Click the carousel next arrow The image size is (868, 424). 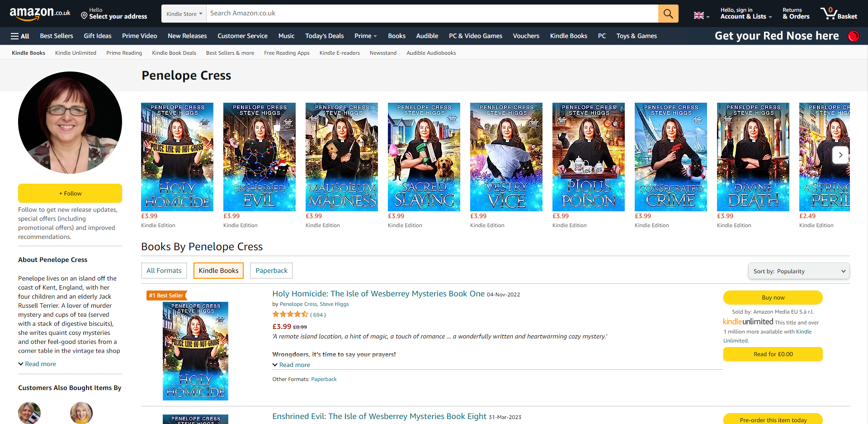(x=840, y=155)
